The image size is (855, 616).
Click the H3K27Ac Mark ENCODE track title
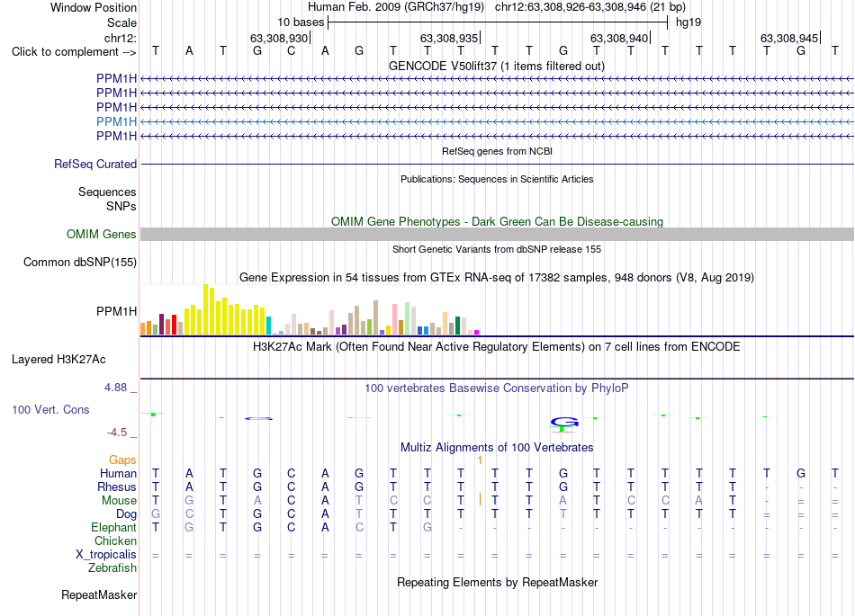497,347
